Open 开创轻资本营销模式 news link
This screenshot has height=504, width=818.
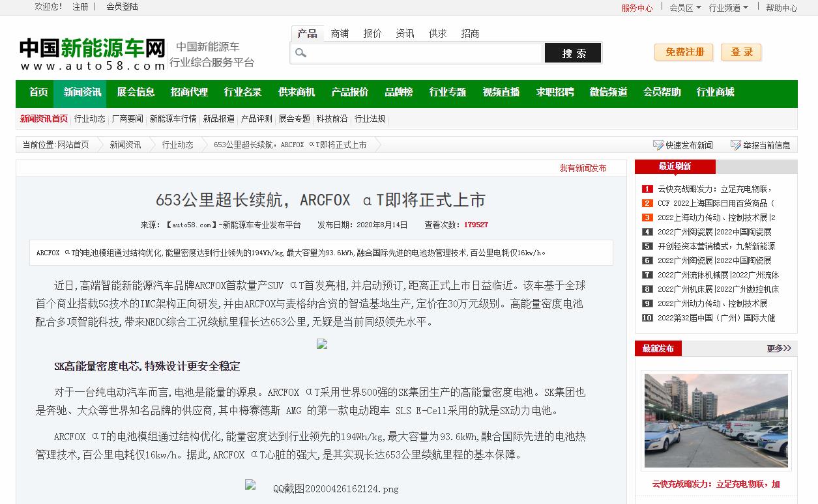pos(716,246)
